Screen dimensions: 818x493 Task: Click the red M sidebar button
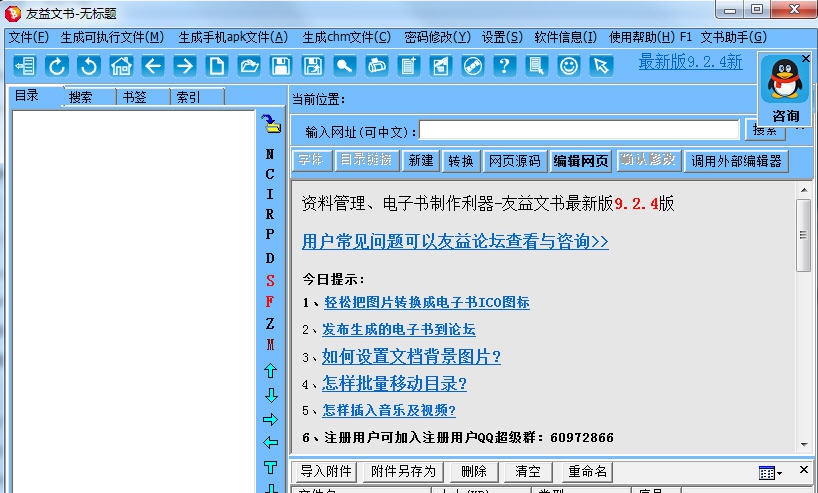(x=270, y=344)
